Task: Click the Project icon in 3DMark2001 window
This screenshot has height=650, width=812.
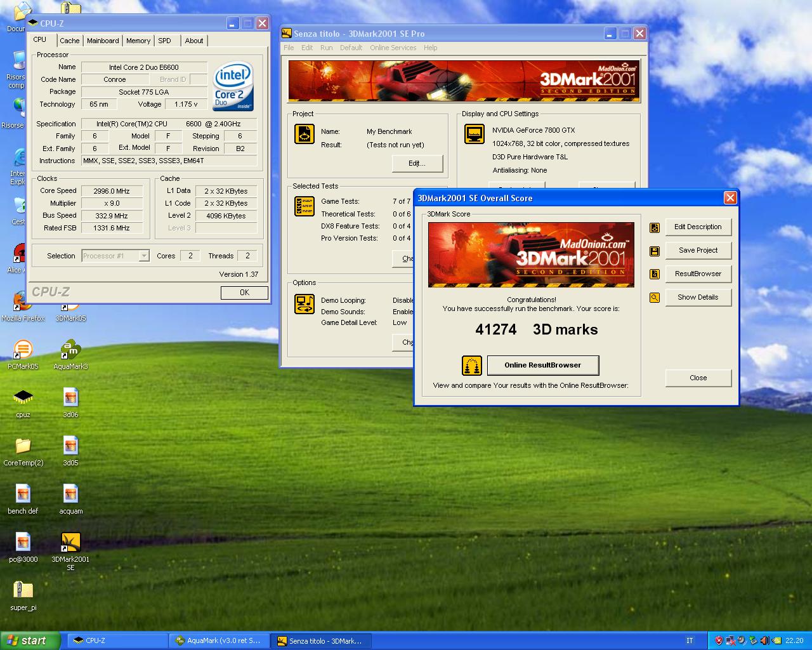Action: (304, 134)
